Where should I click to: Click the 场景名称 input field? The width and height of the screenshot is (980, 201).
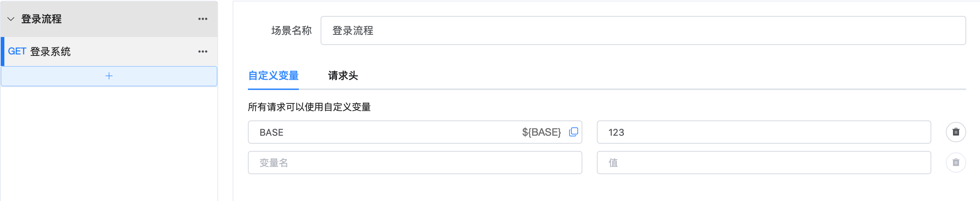point(643,30)
